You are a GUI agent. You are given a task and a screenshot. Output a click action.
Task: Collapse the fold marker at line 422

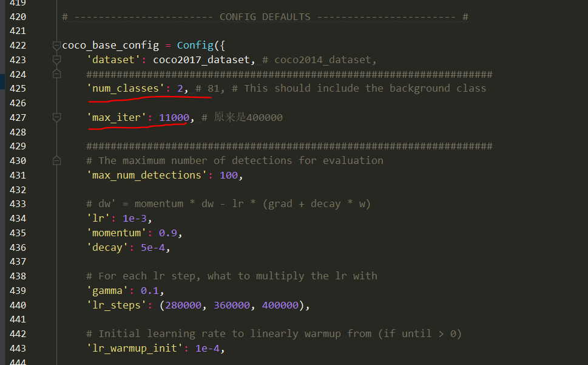[56, 46]
